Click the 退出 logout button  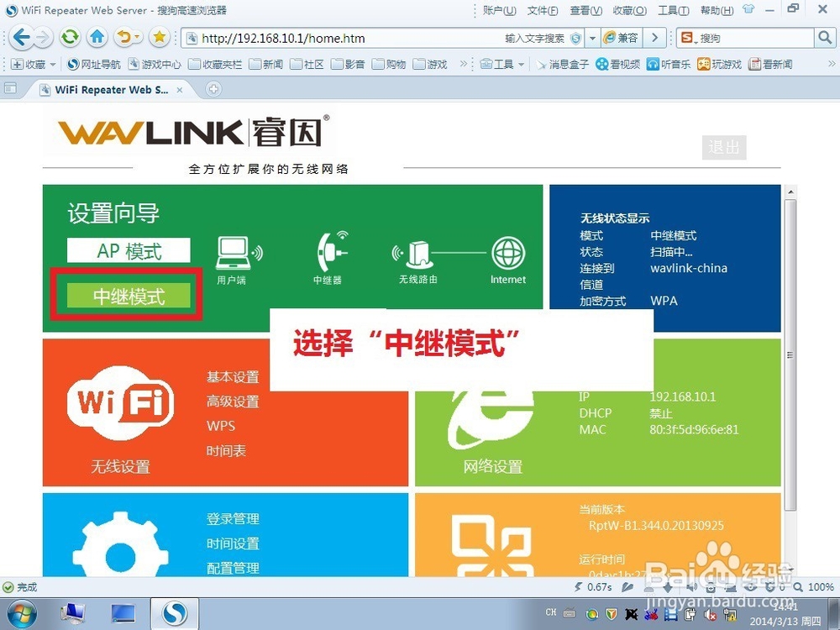tap(722, 148)
